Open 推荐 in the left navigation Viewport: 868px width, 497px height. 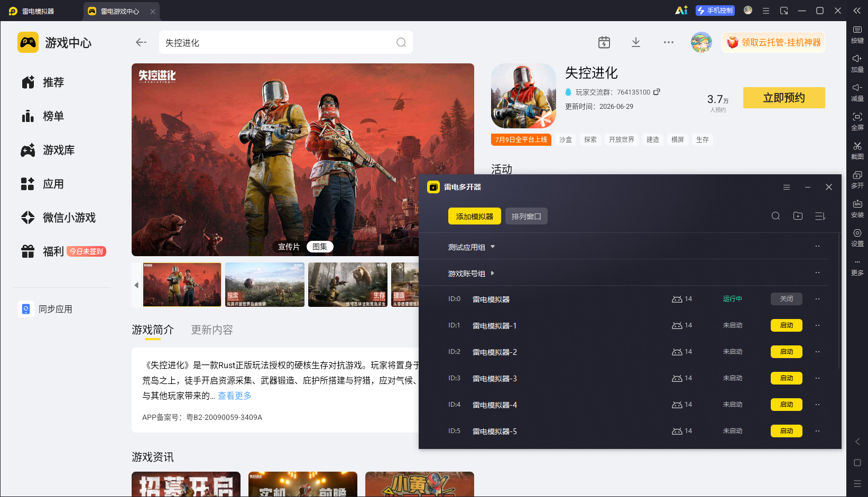42,82
